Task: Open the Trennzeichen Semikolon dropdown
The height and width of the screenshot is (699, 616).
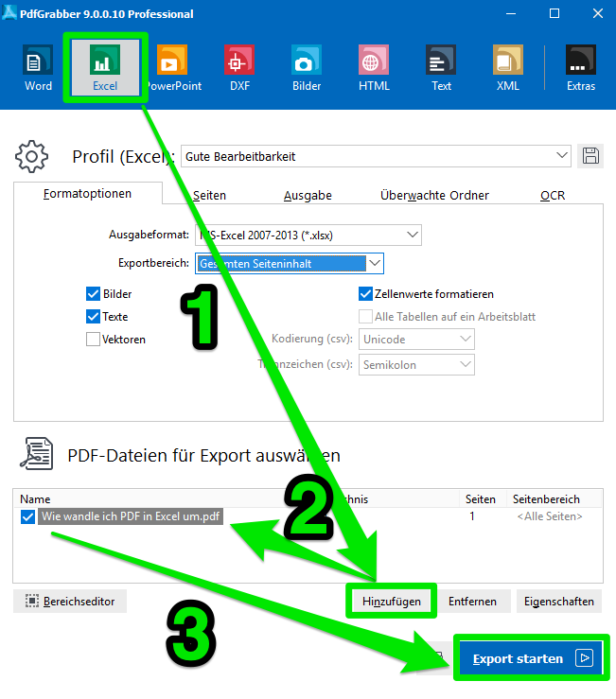Action: 416,365
